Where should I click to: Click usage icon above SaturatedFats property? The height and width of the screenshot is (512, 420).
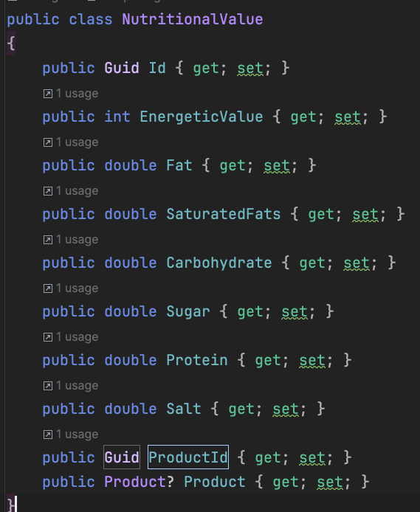click(48, 191)
